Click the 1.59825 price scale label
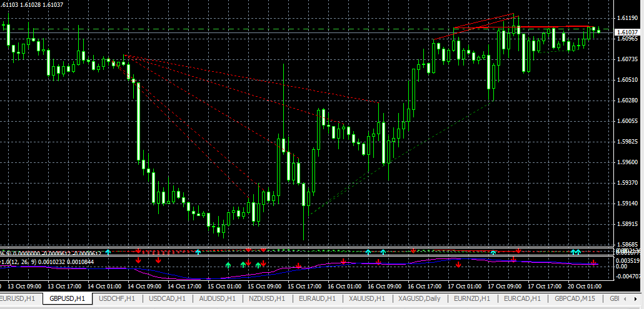The image size is (644, 309). click(627, 141)
